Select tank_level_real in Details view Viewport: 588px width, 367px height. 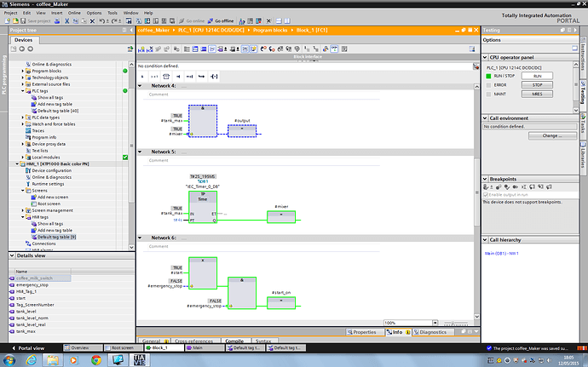click(31, 324)
